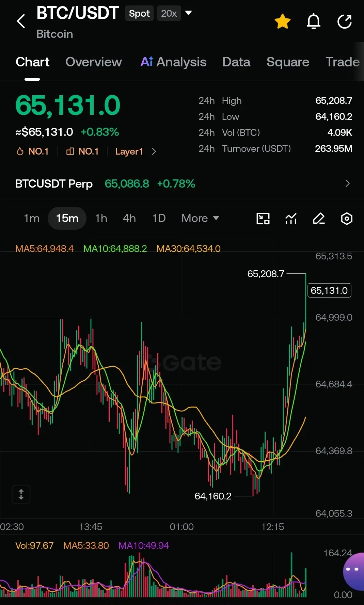364x605 pixels.
Task: Open the AI Analysis tab
Action: coord(173,62)
